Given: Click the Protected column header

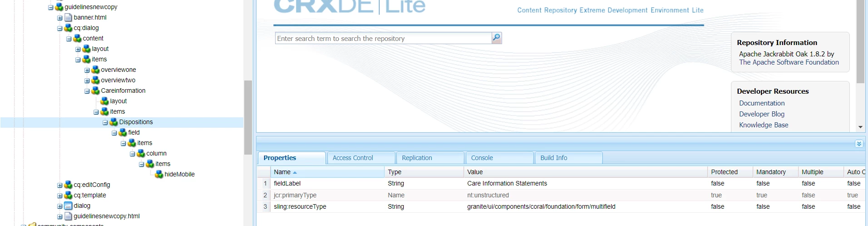Looking at the screenshot, I should click(x=730, y=172).
